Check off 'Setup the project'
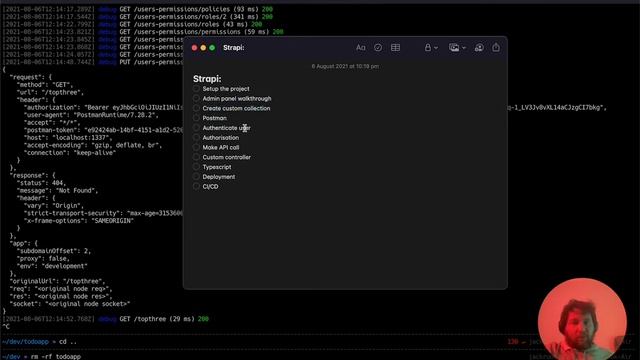 [196, 89]
